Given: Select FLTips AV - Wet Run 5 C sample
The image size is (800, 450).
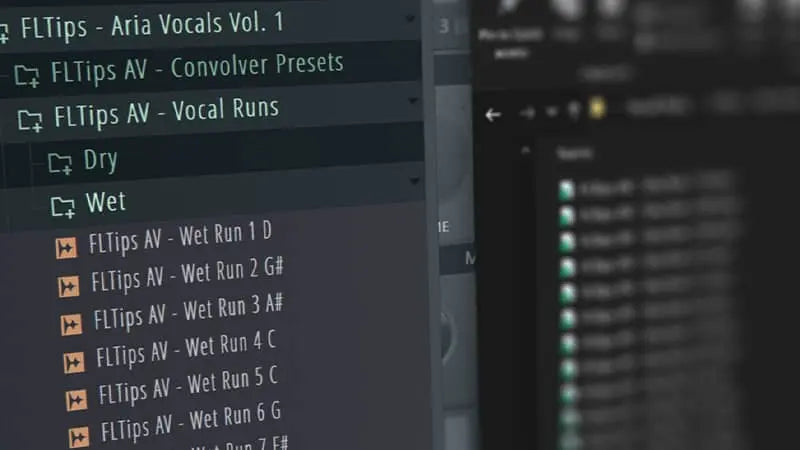Looking at the screenshot, I should click(188, 386).
